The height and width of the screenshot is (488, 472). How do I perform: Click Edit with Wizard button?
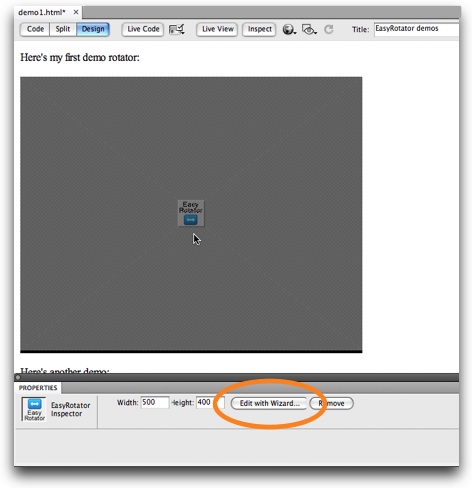coord(269,403)
